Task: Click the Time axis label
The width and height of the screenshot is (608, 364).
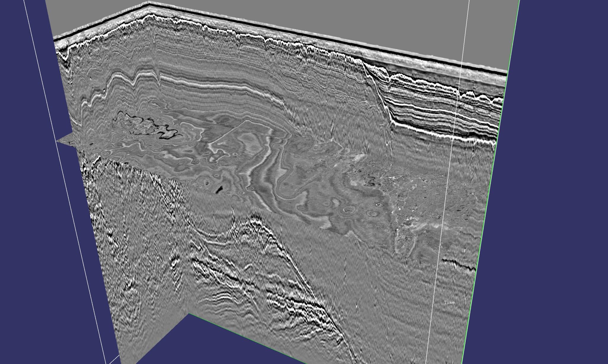Action: point(449,302)
